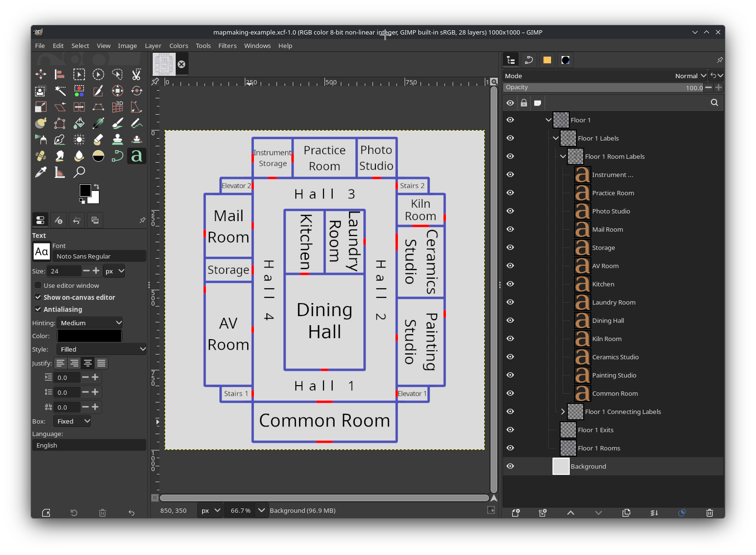Toggle visibility of Dining Hall layer
The height and width of the screenshot is (555, 756).
tap(510, 320)
